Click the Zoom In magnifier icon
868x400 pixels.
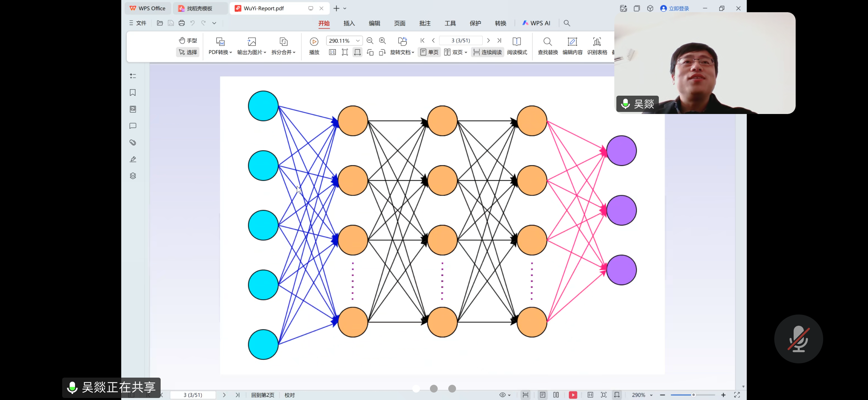pyautogui.click(x=382, y=41)
